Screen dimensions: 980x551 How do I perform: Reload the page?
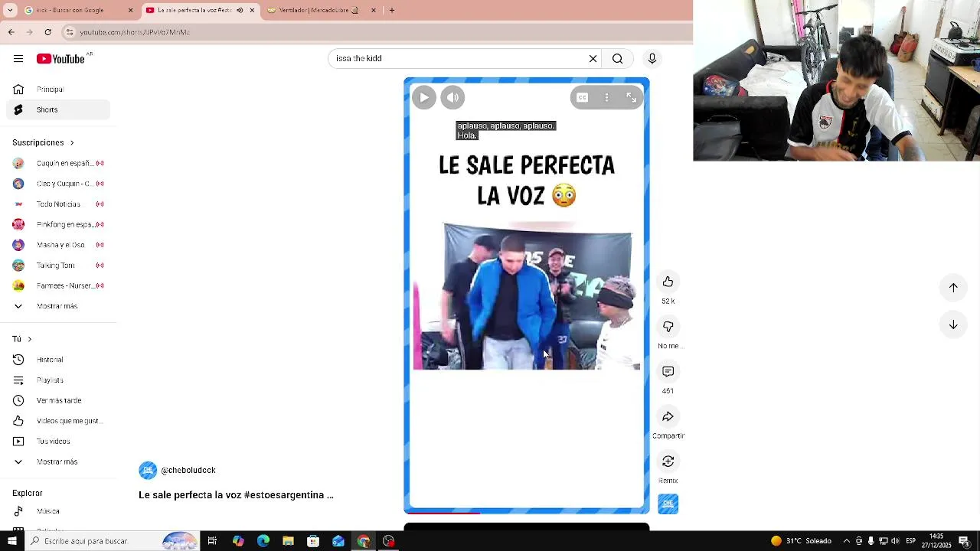pos(47,32)
